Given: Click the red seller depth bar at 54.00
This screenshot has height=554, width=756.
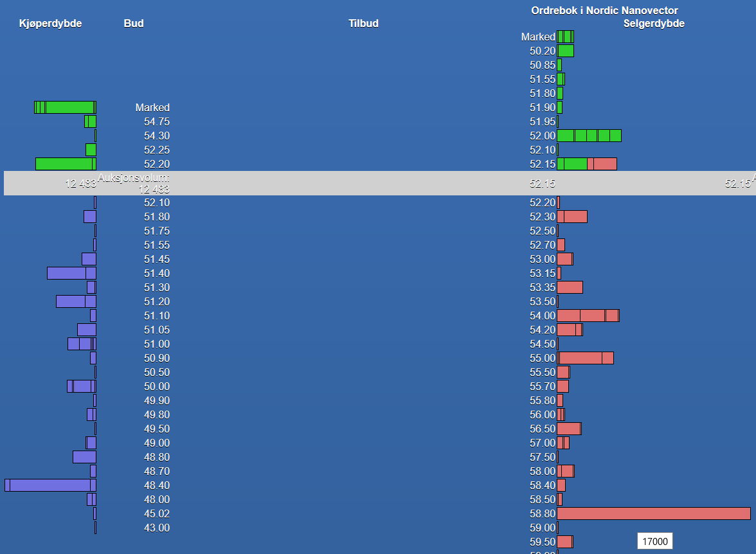Looking at the screenshot, I should tap(588, 316).
